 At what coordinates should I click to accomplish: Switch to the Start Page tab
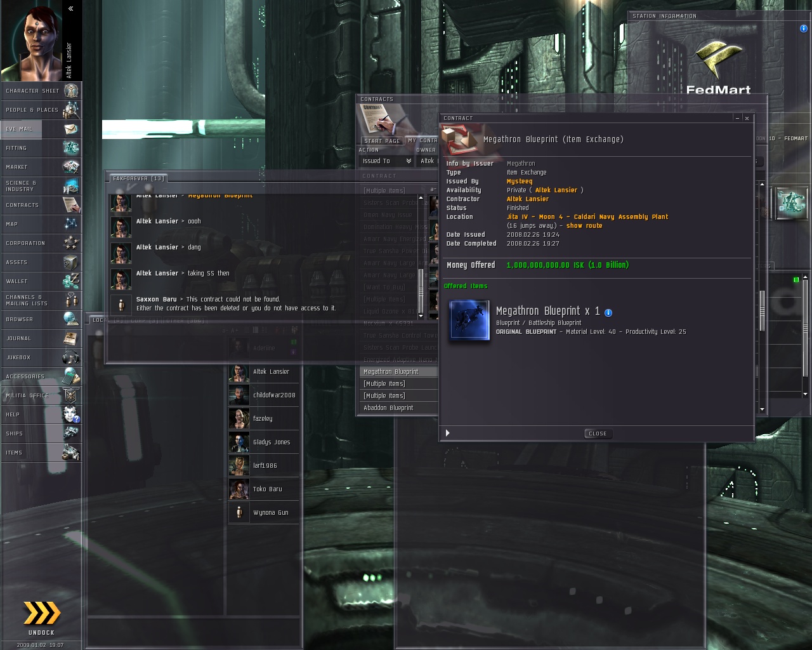tap(382, 141)
